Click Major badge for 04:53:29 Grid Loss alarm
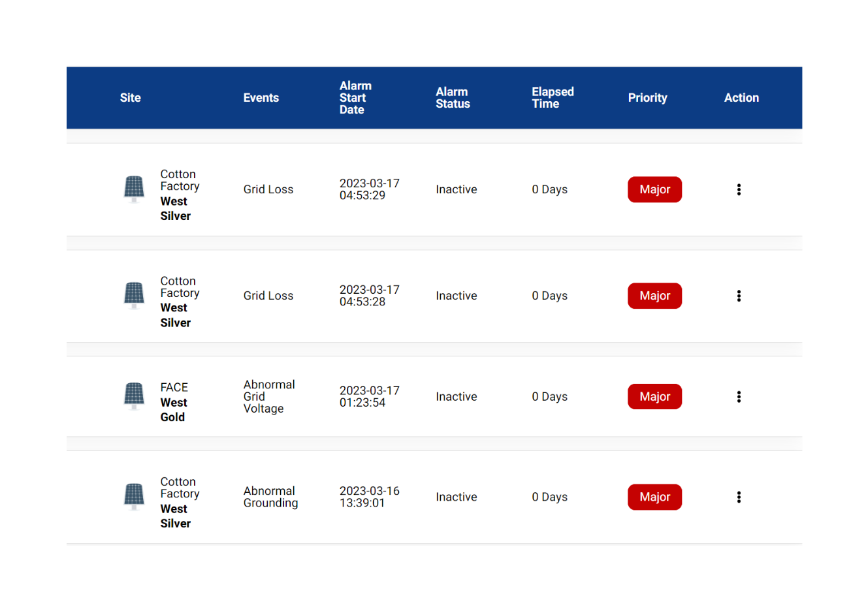868x611 pixels. [x=654, y=189]
